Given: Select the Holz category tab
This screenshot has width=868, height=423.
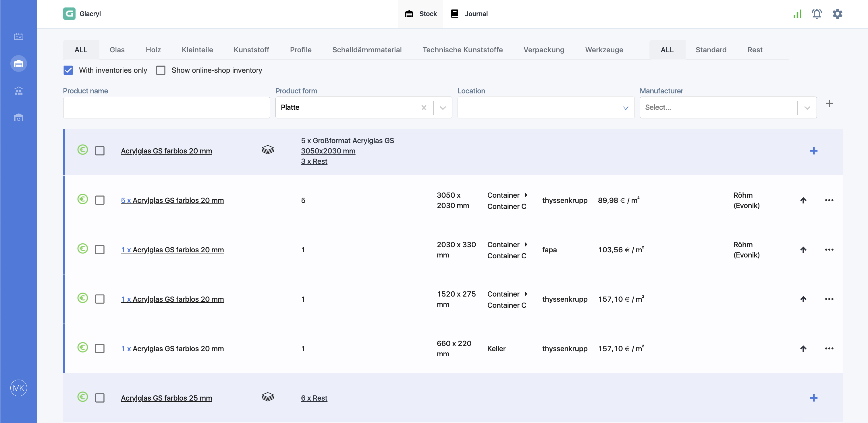Looking at the screenshot, I should (x=153, y=50).
